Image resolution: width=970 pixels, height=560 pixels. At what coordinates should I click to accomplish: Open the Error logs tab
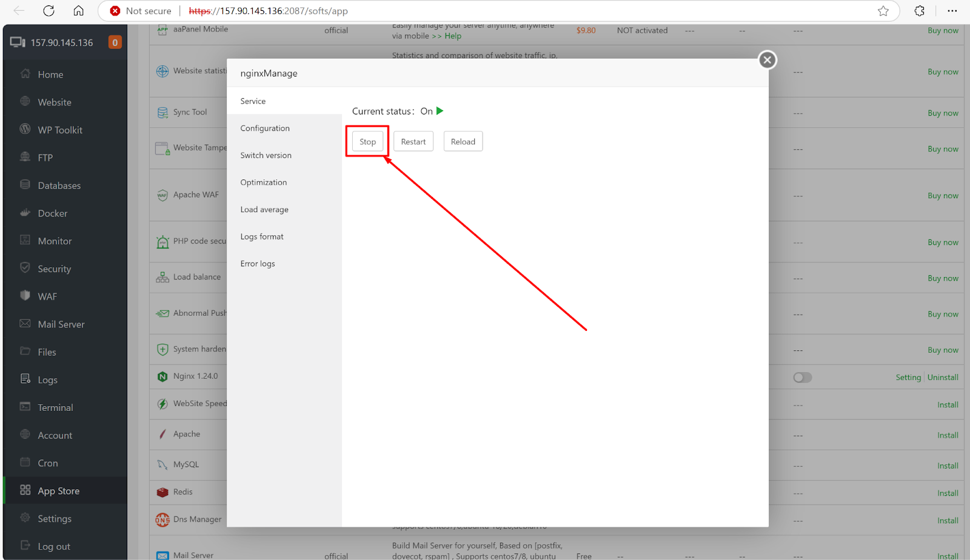(257, 263)
